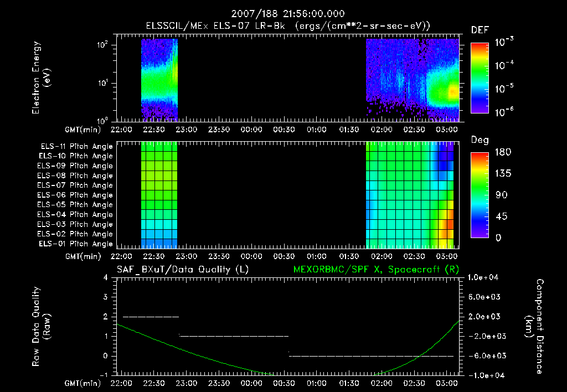Click the Deg legend title
The height and width of the screenshot is (392, 567).
(x=480, y=140)
